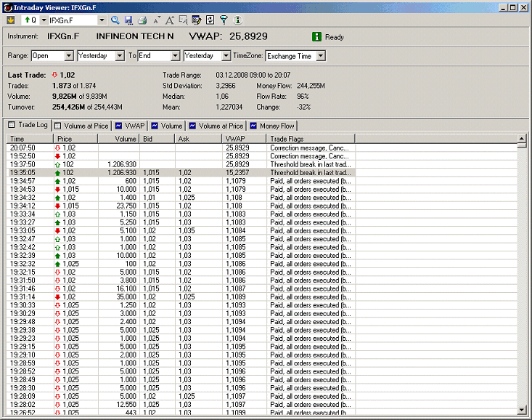Screen dimensions: 532x420
Task: Click the green info icon in toolbar
Action: pyautogui.click(x=237, y=20)
